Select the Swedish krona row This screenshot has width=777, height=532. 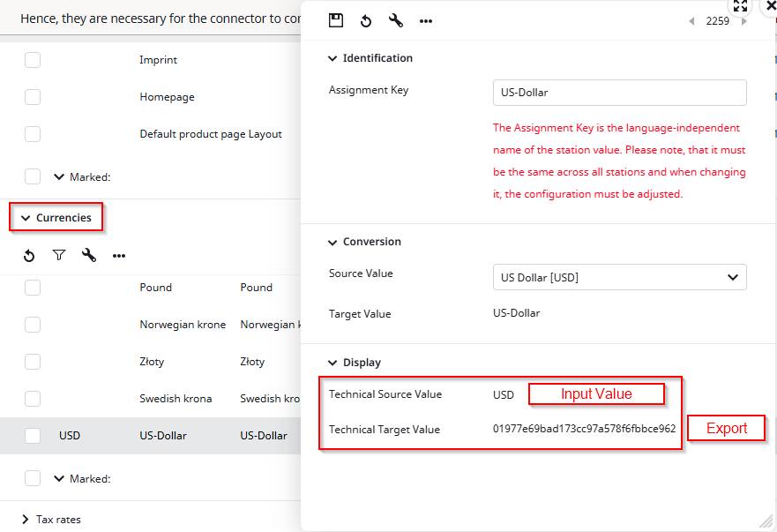coord(176,399)
